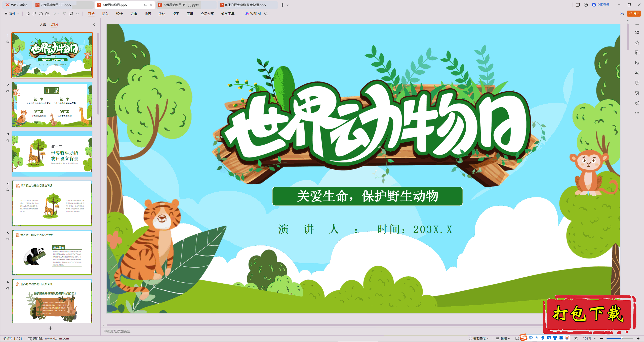Click the 立即登录 login link
This screenshot has height=342, width=644.
pos(601,5)
